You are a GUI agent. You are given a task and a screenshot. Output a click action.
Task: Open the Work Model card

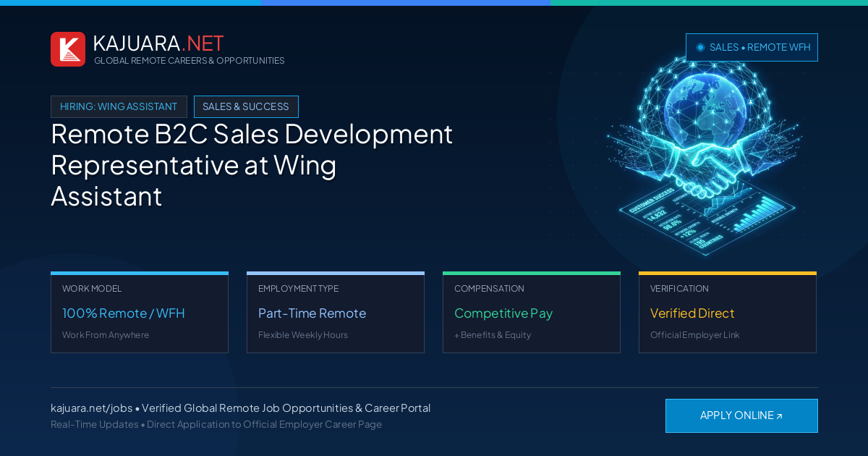point(140,313)
